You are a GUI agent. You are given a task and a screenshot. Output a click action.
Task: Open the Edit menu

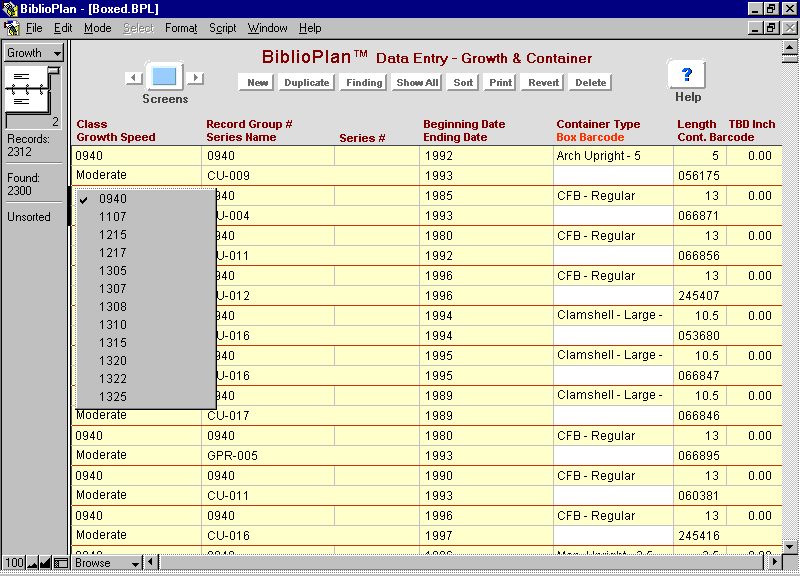63,28
